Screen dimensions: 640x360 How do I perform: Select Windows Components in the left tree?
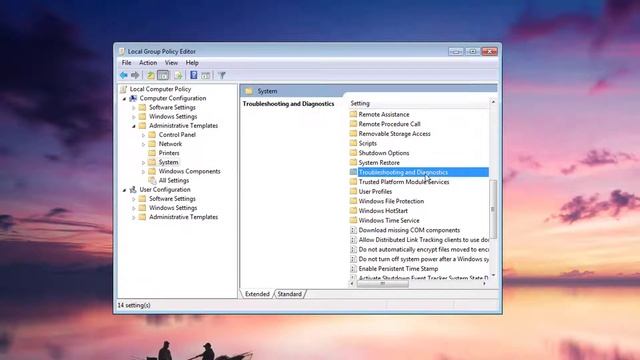tap(189, 171)
